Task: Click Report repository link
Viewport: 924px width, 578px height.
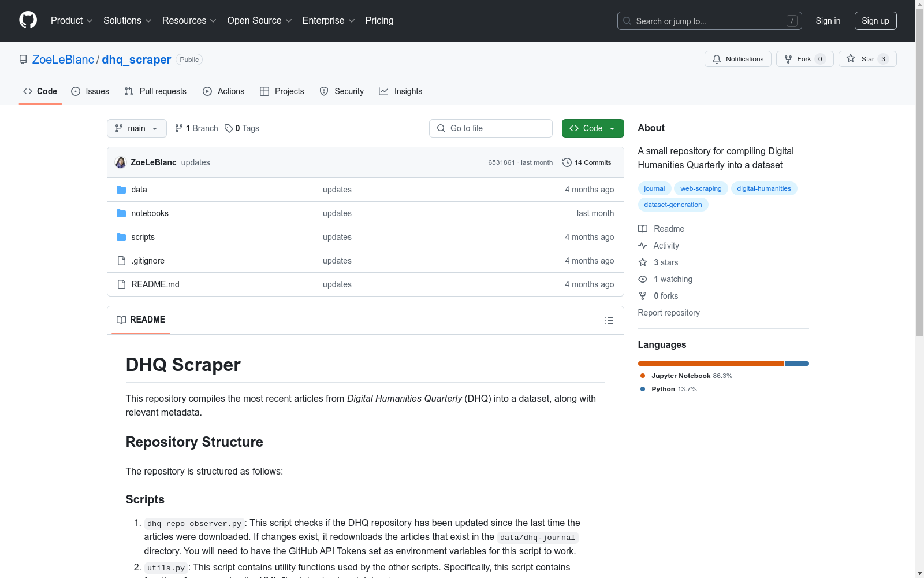Action: [669, 313]
